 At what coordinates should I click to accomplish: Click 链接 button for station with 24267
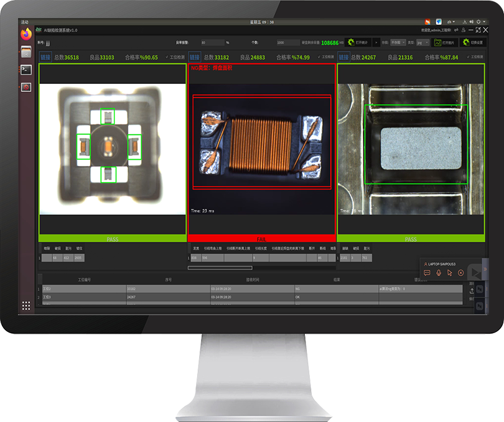point(343,57)
